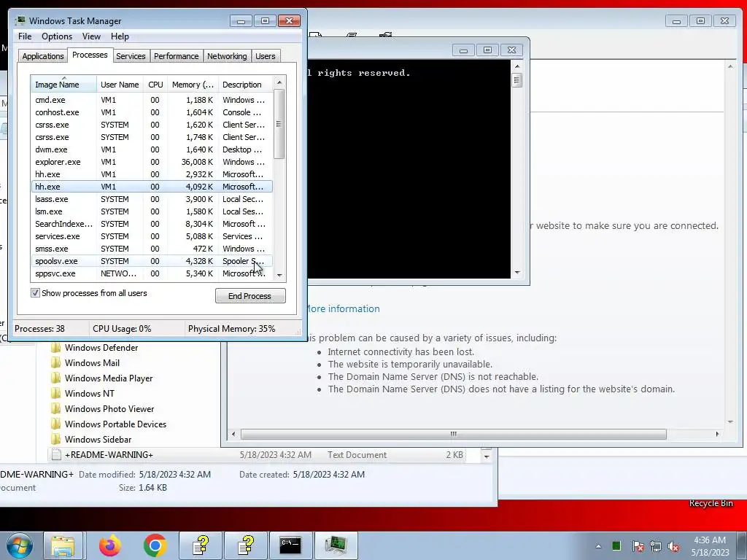
Task: Open the Windows Start menu orb
Action: pos(20,545)
